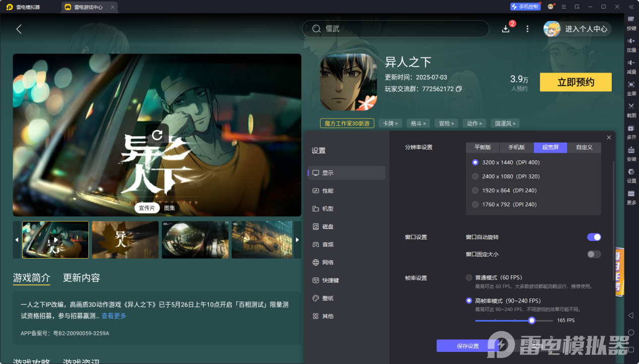Open 快捷键 settings section
Image resolution: width=639 pixels, height=364 pixels.
(x=347, y=280)
